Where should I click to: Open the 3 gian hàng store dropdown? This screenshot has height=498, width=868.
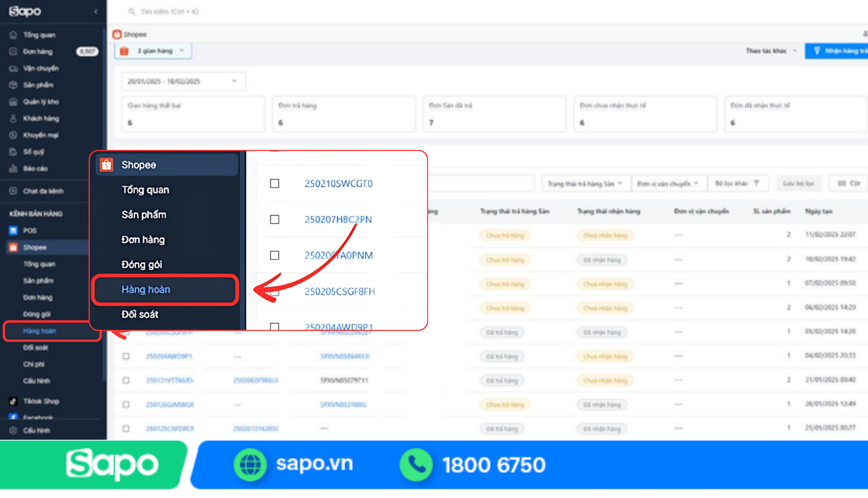point(153,51)
